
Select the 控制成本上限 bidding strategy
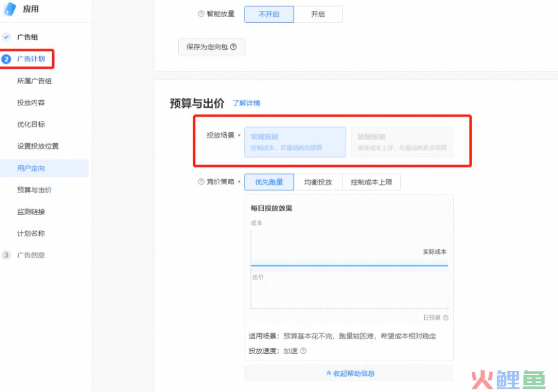pyautogui.click(x=371, y=182)
